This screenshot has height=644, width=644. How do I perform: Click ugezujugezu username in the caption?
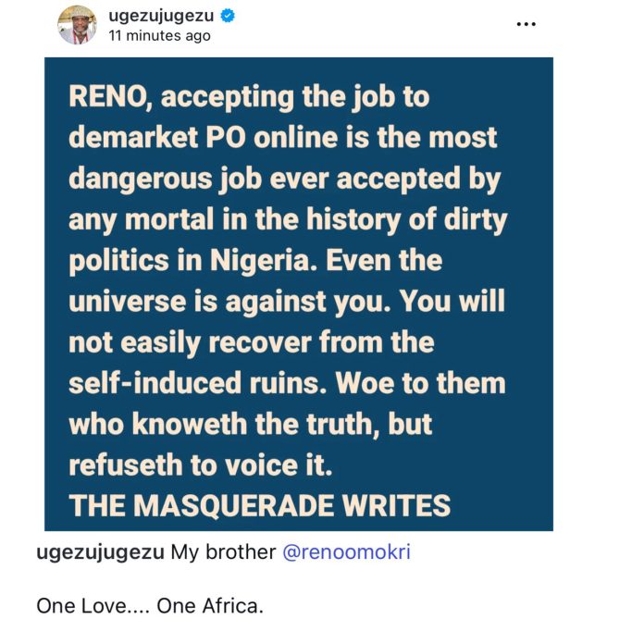(x=100, y=552)
